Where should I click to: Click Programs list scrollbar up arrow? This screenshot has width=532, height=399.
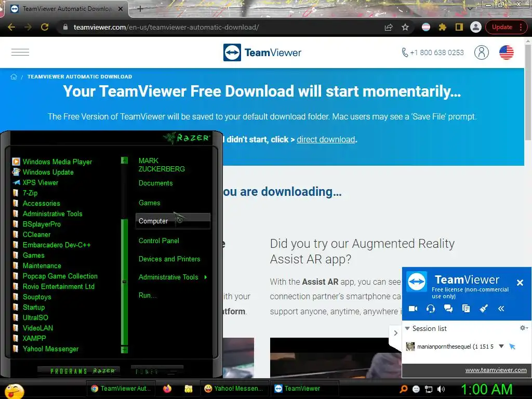pos(124,160)
